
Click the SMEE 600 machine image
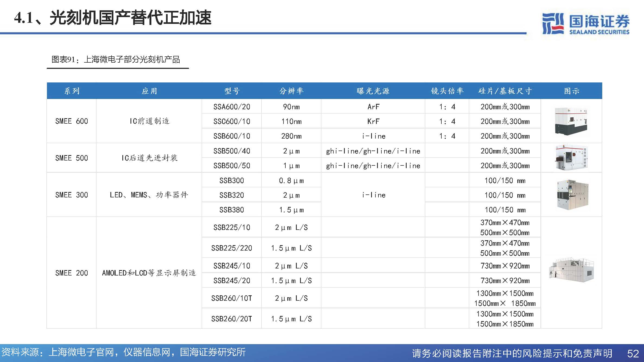pyautogui.click(x=571, y=121)
